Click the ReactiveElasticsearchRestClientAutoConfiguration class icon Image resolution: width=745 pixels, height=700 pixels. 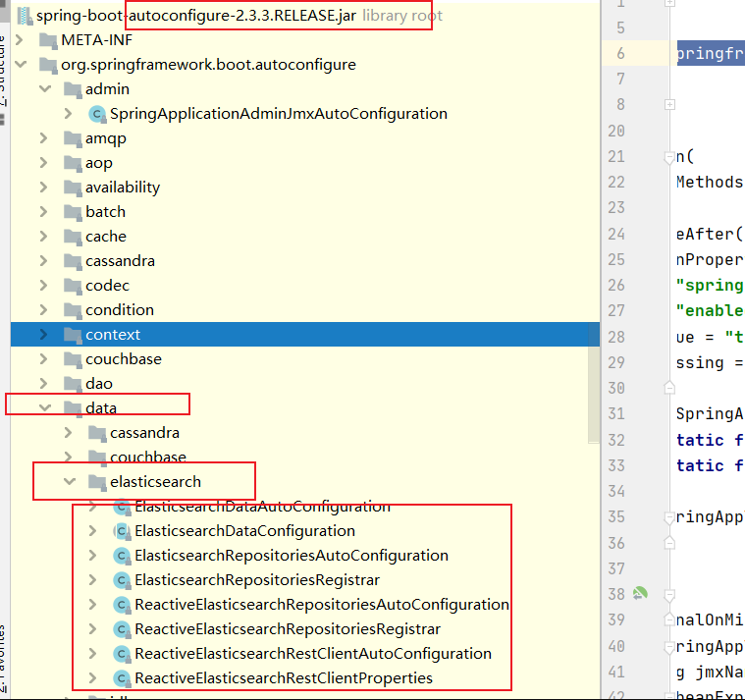122,654
